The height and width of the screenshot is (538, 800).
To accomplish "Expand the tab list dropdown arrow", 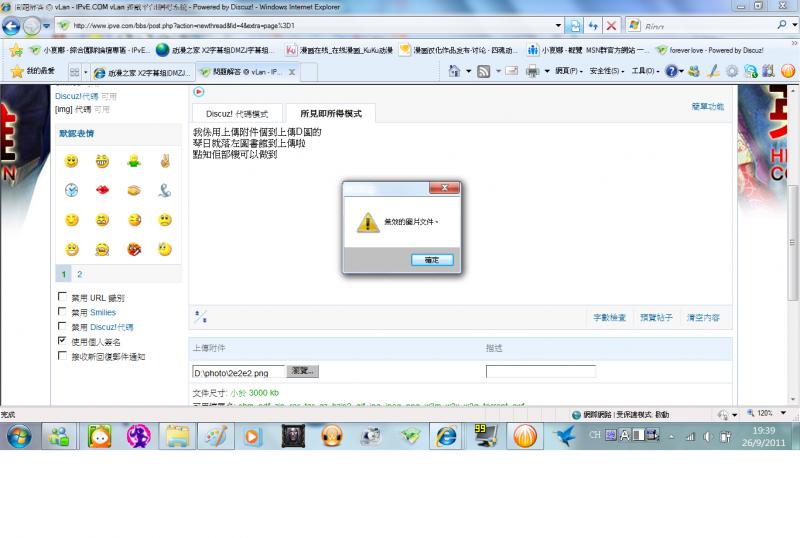I will (x=86, y=72).
